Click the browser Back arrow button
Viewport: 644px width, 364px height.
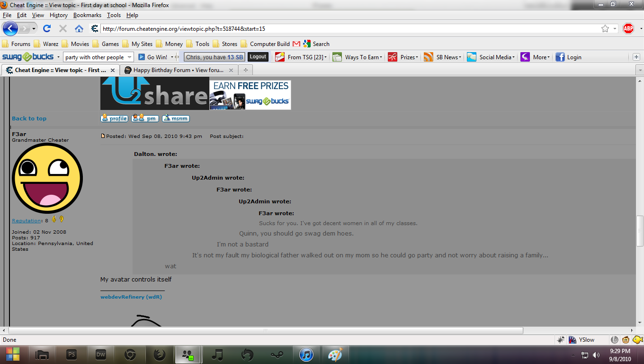point(10,28)
